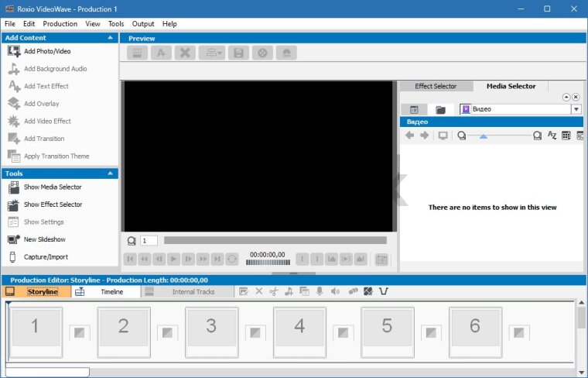588x378 pixels.
Task: Open the Output menu
Action: pos(143,24)
